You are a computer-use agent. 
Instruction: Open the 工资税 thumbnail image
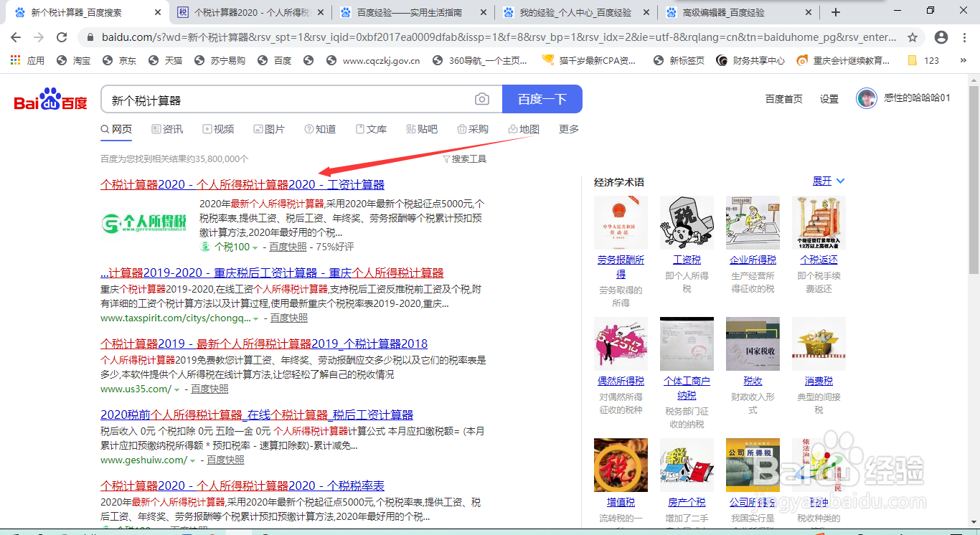point(687,222)
